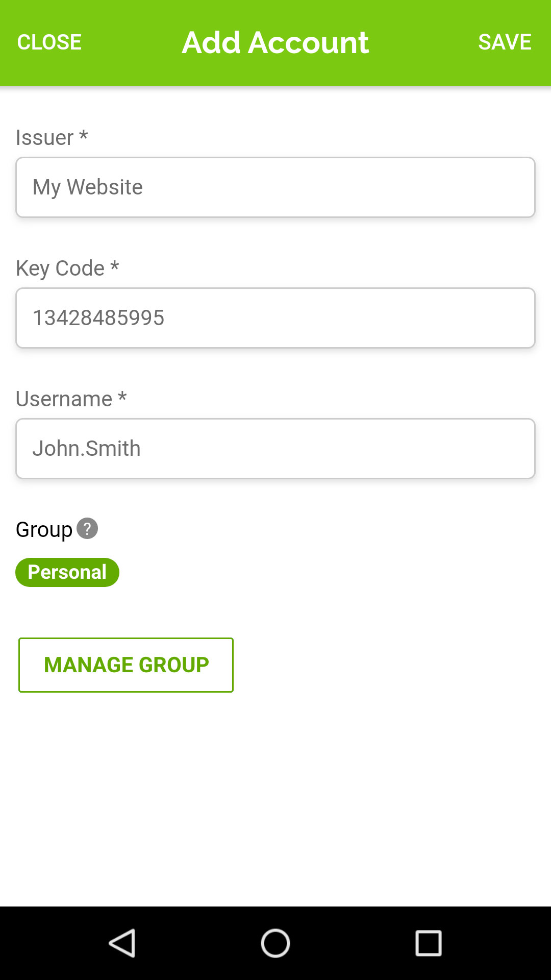Focus the Issuer field showing My Website

coord(275,187)
